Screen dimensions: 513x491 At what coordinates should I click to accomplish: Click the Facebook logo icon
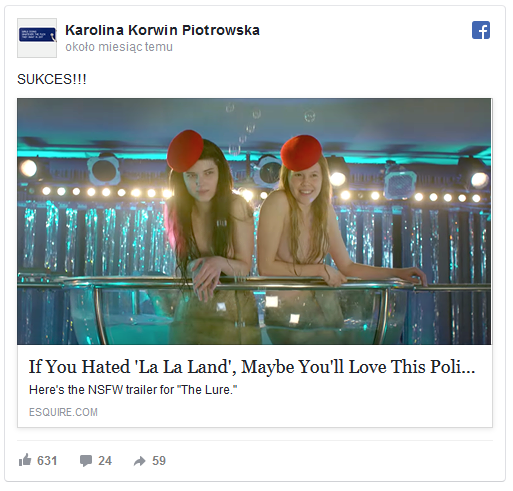pyautogui.click(x=481, y=30)
